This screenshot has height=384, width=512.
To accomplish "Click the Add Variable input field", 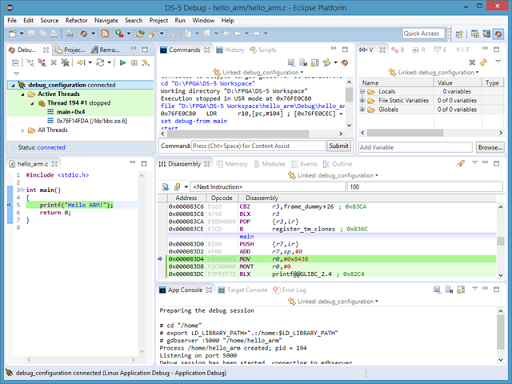I will click(x=415, y=147).
